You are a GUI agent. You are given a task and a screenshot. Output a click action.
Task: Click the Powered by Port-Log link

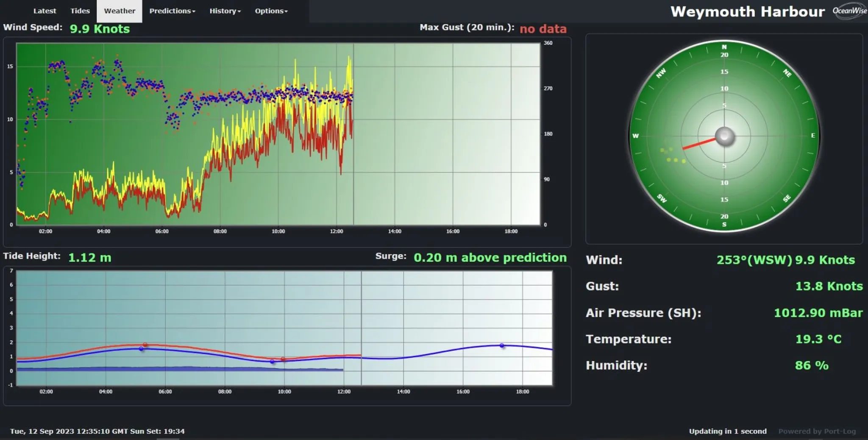click(x=817, y=431)
